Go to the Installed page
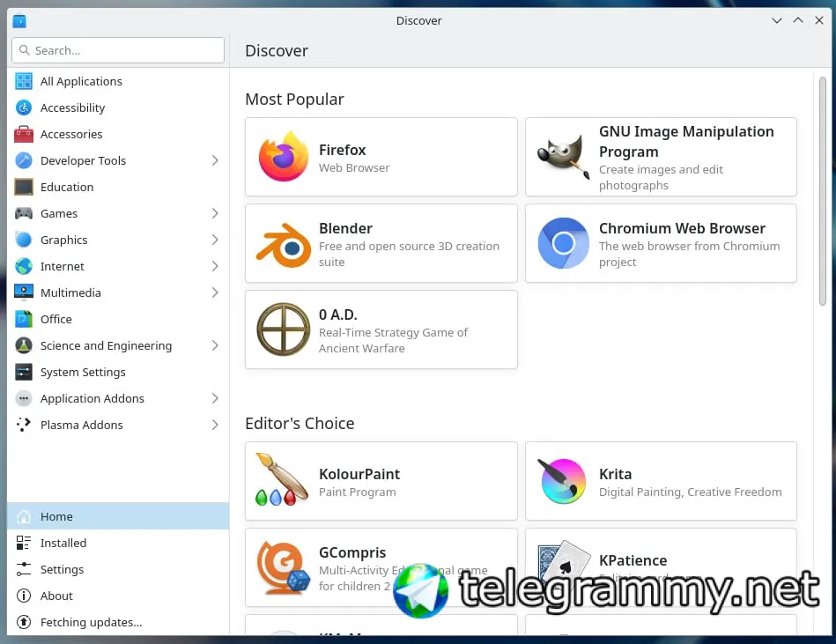Image resolution: width=836 pixels, height=644 pixels. (x=118, y=543)
